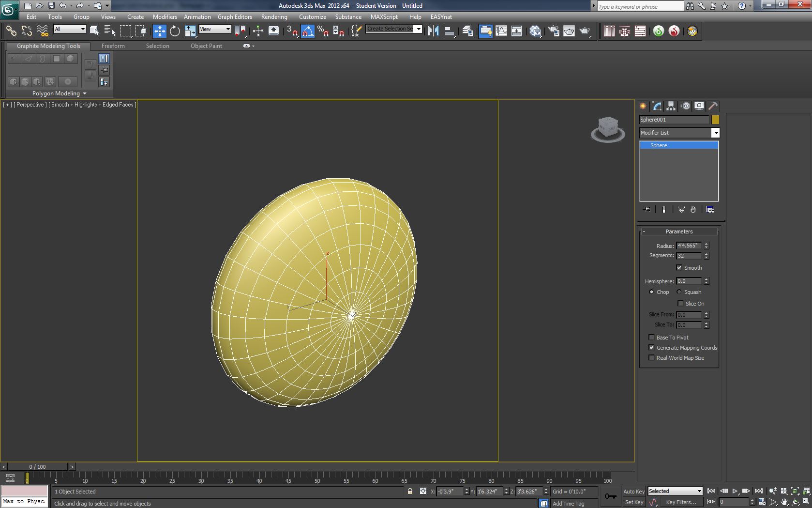
Task: Click the Sphere001 object color swatch
Action: pyautogui.click(x=715, y=120)
